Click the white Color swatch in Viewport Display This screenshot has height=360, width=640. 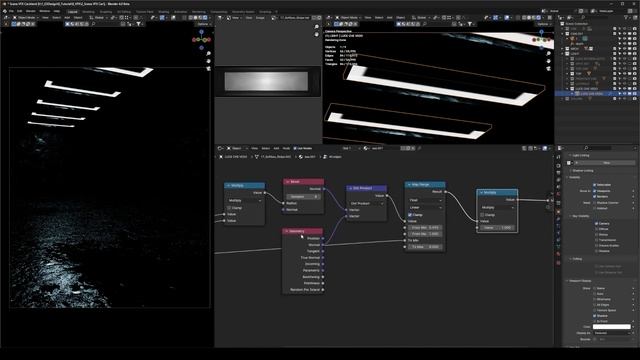pyautogui.click(x=611, y=327)
